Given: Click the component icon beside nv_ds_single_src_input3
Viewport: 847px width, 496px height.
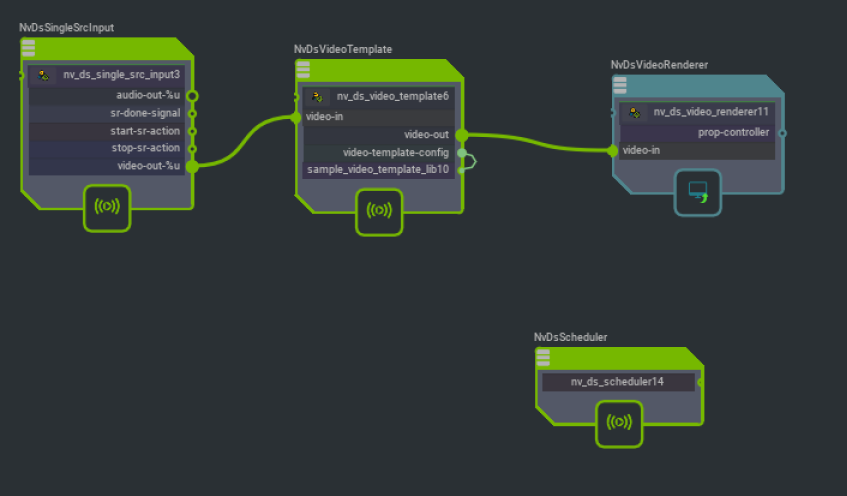Looking at the screenshot, I should tap(43, 75).
